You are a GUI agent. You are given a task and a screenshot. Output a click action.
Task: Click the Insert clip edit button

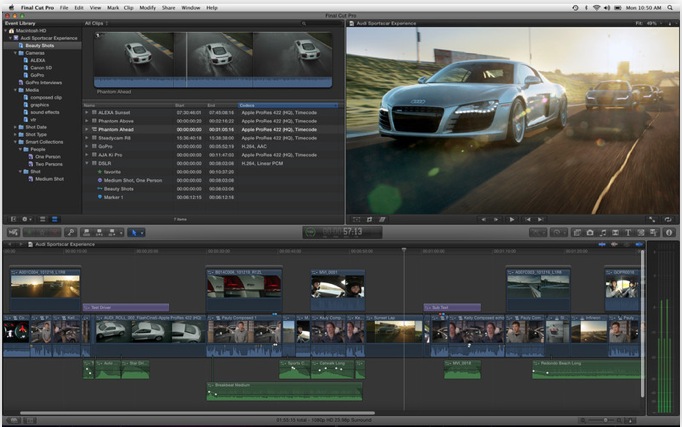pos(99,233)
